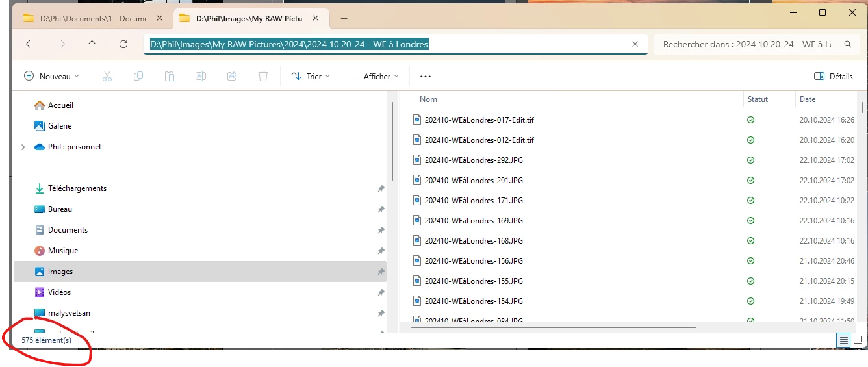Screen dimensions: 868x367
Task: Expand the Phil : personnel tree node
Action: [x=23, y=147]
